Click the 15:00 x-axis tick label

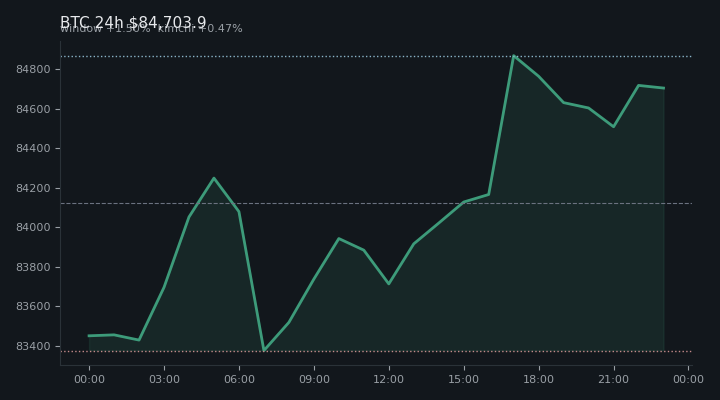pos(464,379)
